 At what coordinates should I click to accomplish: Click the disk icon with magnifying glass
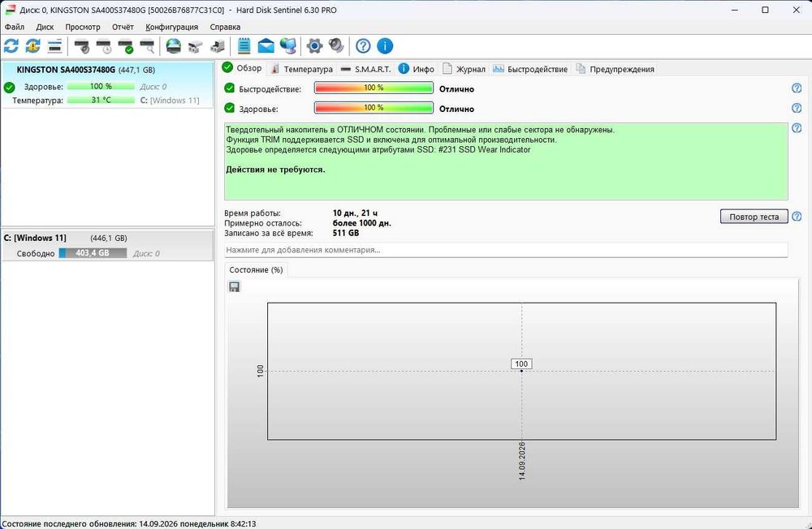(x=147, y=46)
